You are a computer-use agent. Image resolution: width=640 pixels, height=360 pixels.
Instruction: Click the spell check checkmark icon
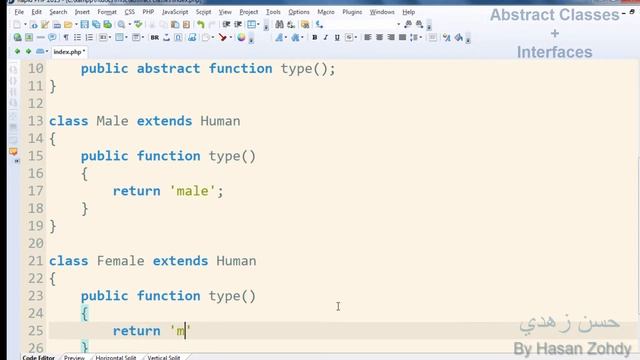(138, 25)
